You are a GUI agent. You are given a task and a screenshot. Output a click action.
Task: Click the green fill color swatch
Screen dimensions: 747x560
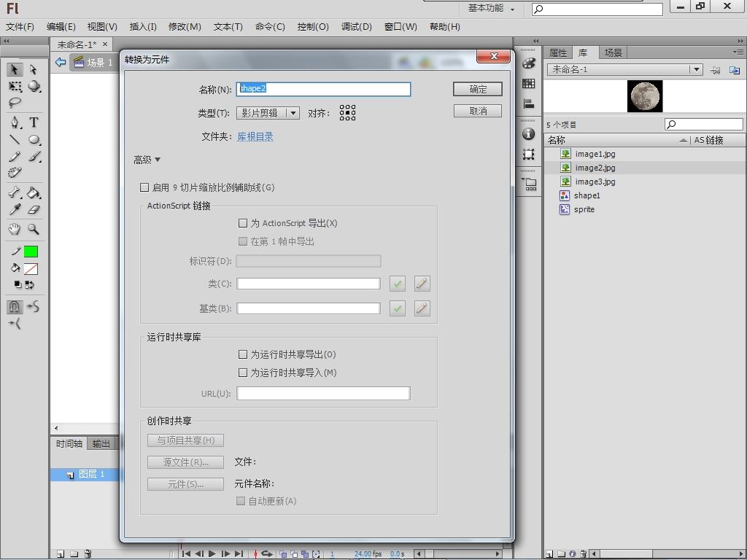click(31, 252)
